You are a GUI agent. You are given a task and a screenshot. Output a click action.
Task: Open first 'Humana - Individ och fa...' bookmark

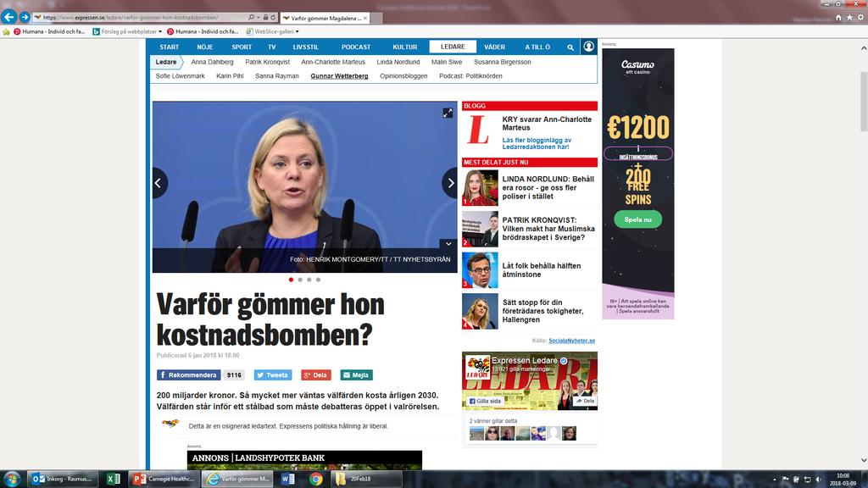pyautogui.click(x=49, y=31)
